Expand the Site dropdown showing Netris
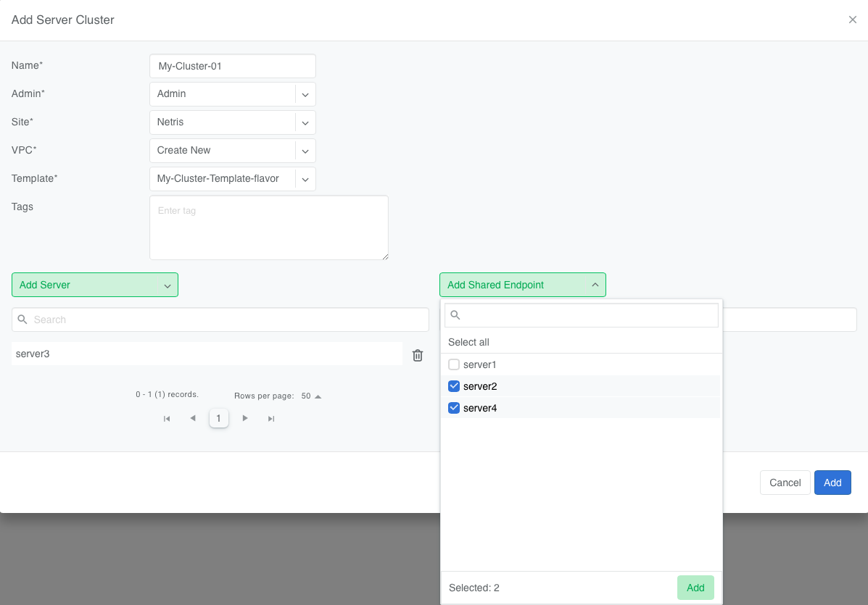This screenshot has height=605, width=868. pyautogui.click(x=305, y=122)
